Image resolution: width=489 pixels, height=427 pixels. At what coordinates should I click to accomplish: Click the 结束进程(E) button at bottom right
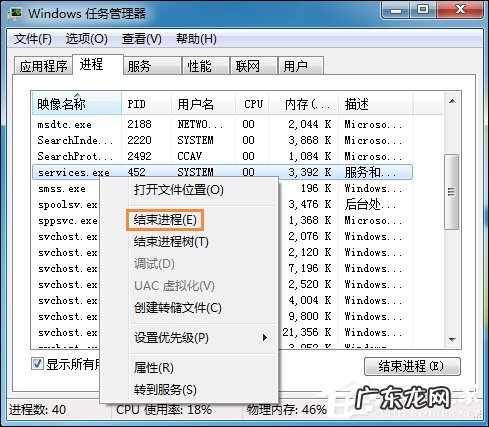(412, 366)
